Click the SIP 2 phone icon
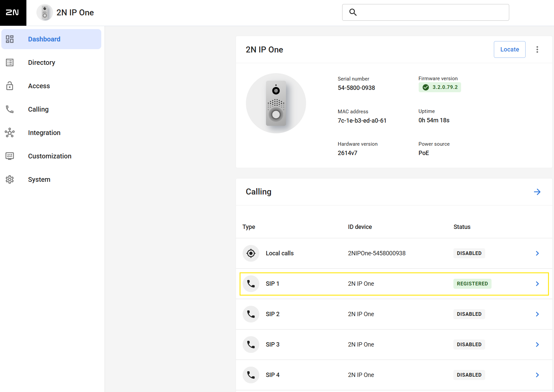Screen dimensions: 554x392 (x=251, y=314)
